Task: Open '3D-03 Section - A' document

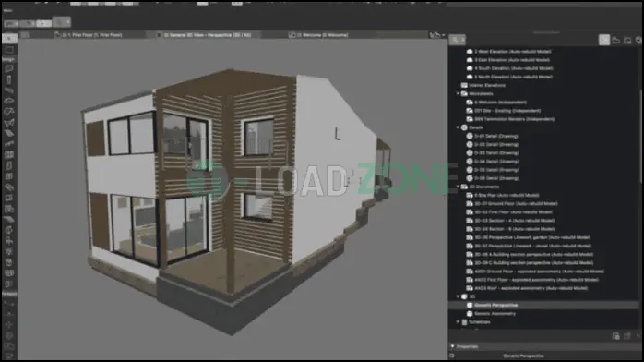Action: pyautogui.click(x=514, y=220)
